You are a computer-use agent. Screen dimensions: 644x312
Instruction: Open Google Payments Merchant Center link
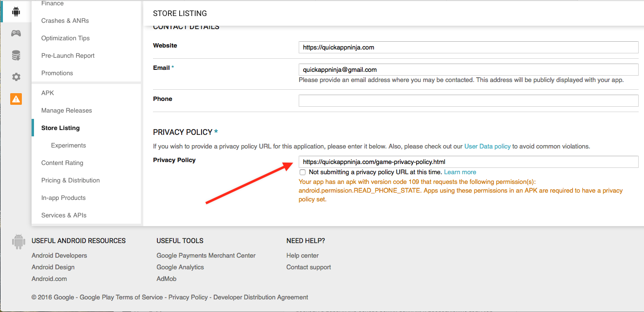click(206, 256)
